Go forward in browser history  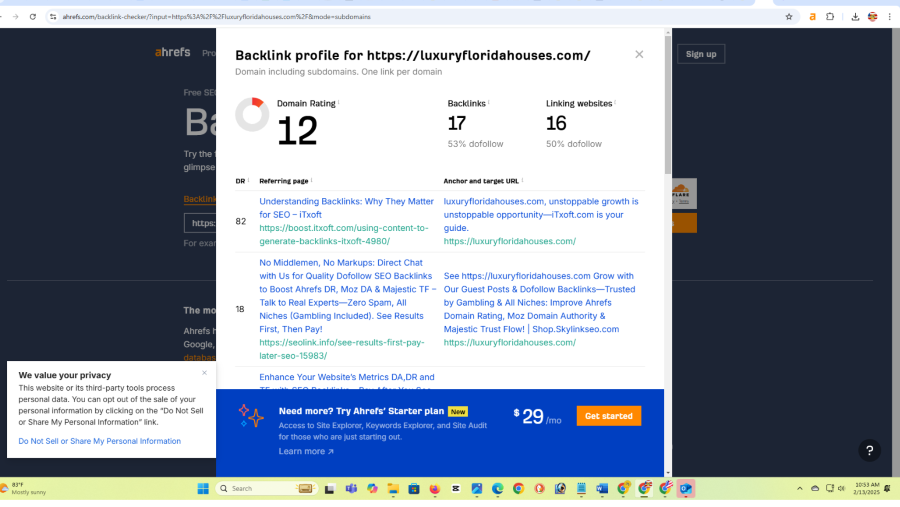(x=15, y=17)
